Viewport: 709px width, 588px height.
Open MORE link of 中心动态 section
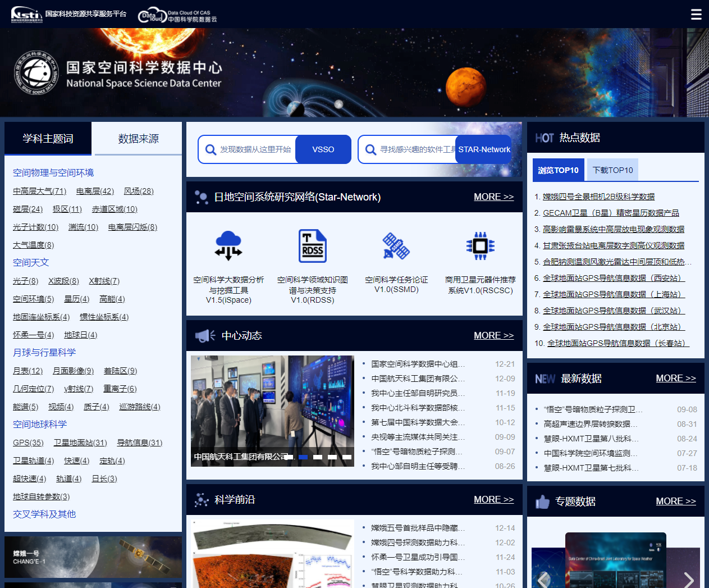[493, 335]
